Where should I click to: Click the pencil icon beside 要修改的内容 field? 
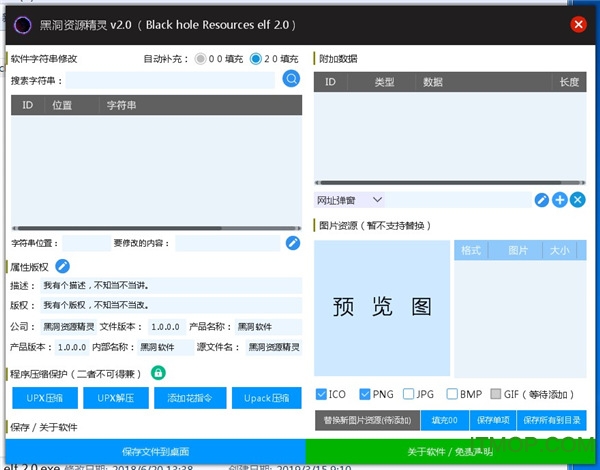point(293,243)
